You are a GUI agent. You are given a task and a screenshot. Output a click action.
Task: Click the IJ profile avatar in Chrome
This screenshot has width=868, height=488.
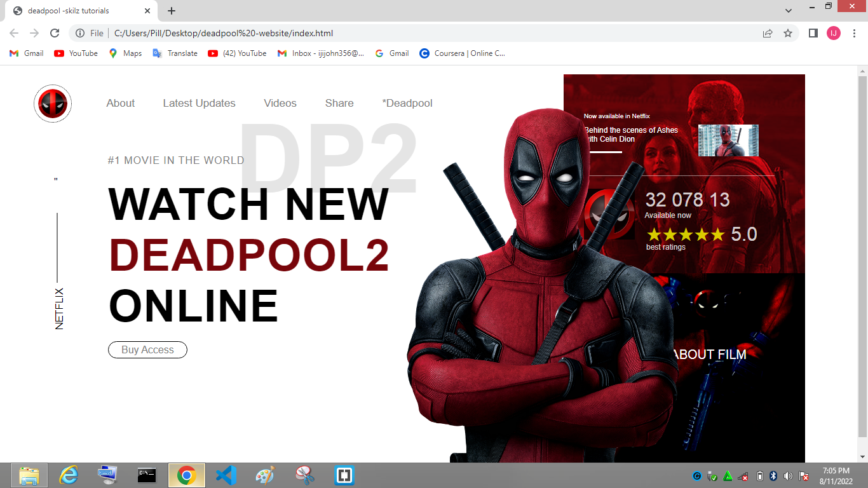(x=834, y=33)
